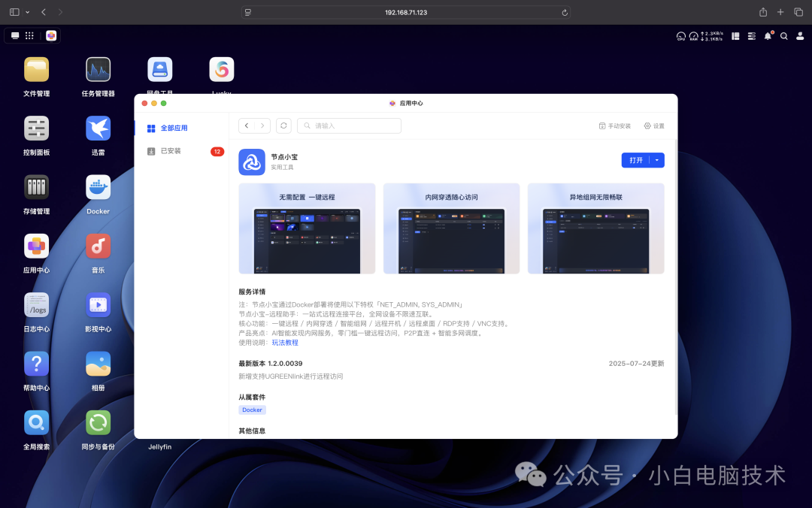The height and width of the screenshot is (508, 812).
Task: Reload the page in Safari
Action: [565, 13]
